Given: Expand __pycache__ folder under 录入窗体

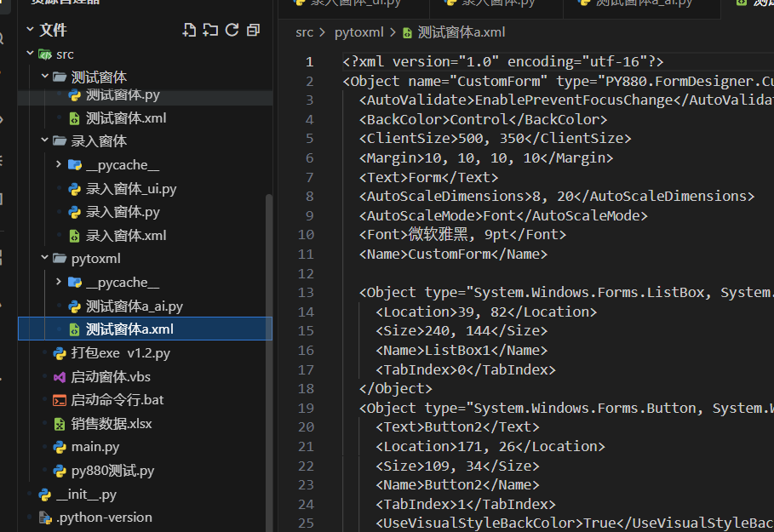Looking at the screenshot, I should coord(58,165).
